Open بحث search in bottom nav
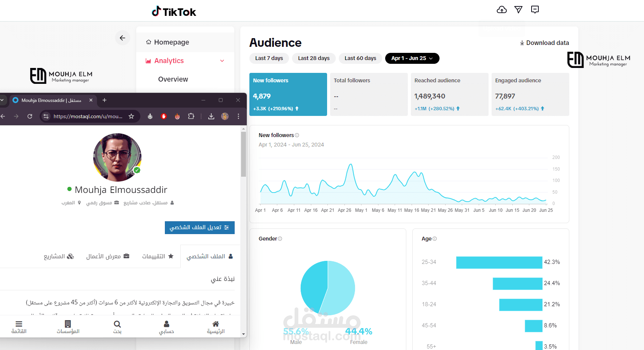The width and height of the screenshot is (644, 350). tap(117, 327)
